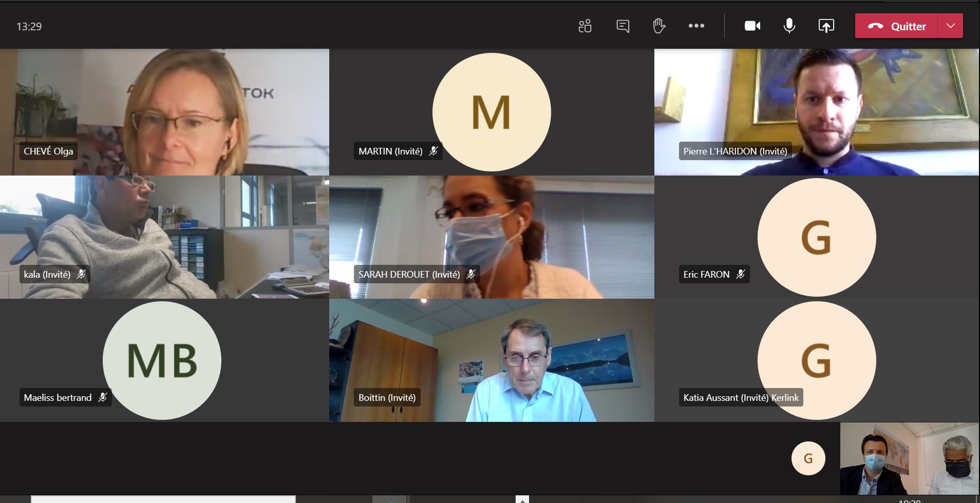Open the more actions ellipsis menu
Image resolution: width=980 pixels, height=503 pixels.
coord(696,26)
